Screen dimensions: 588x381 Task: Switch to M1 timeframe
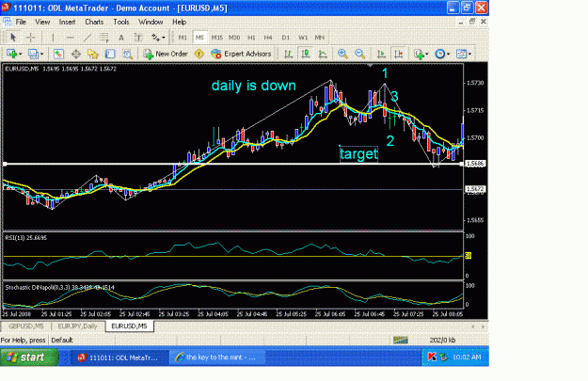(x=183, y=37)
